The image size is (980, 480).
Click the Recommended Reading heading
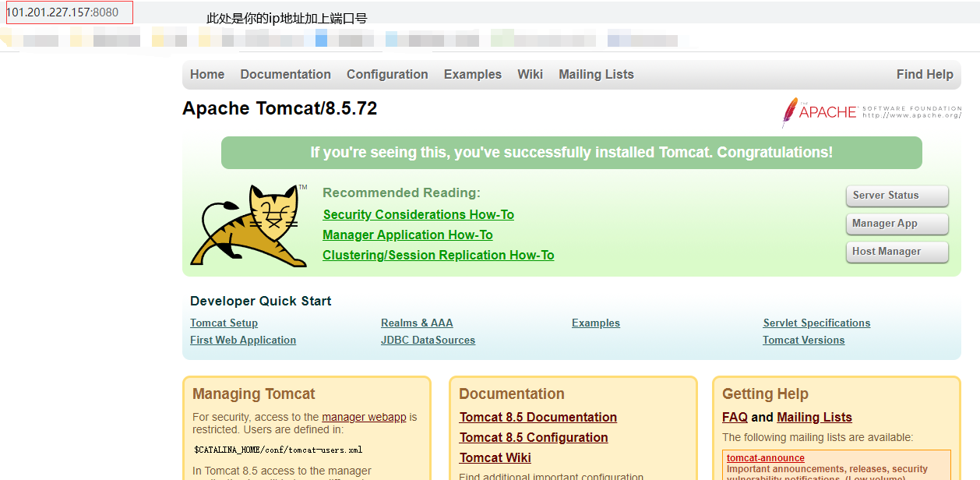pyautogui.click(x=401, y=193)
